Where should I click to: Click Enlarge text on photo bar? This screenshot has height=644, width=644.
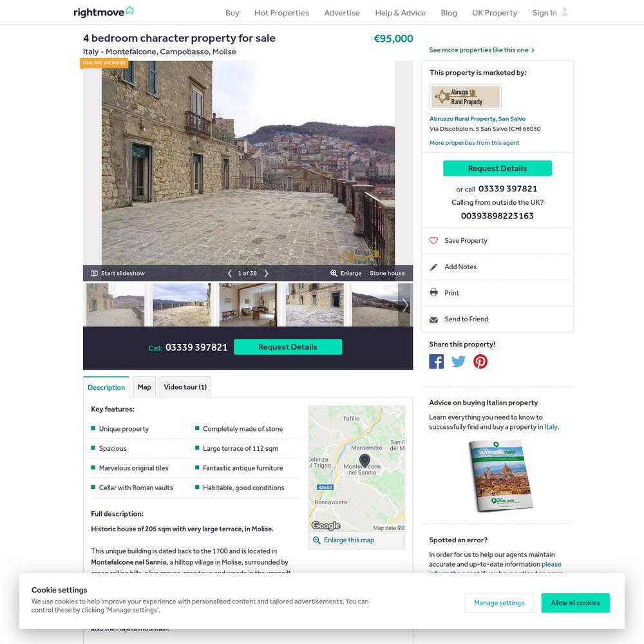point(351,274)
